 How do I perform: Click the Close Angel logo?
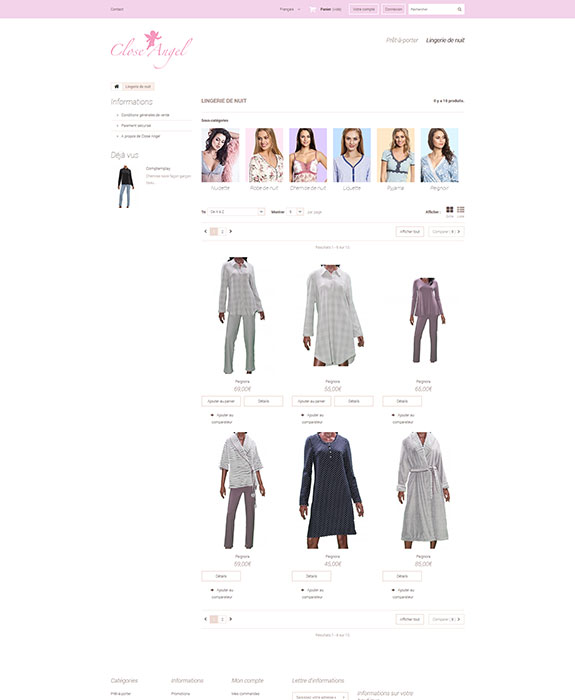(151, 50)
